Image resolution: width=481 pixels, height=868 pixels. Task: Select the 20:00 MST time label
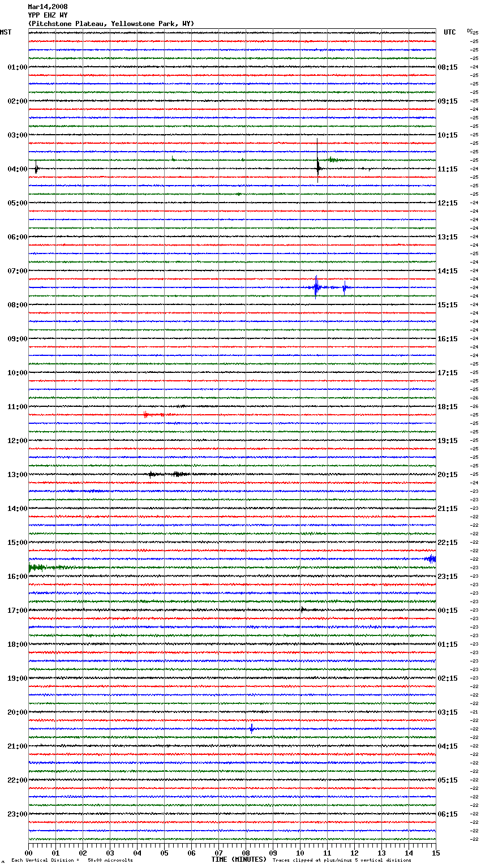click(18, 712)
